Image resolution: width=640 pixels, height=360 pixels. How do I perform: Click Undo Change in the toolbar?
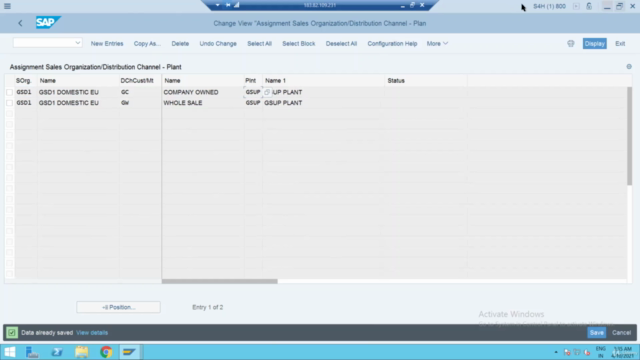pos(218,44)
